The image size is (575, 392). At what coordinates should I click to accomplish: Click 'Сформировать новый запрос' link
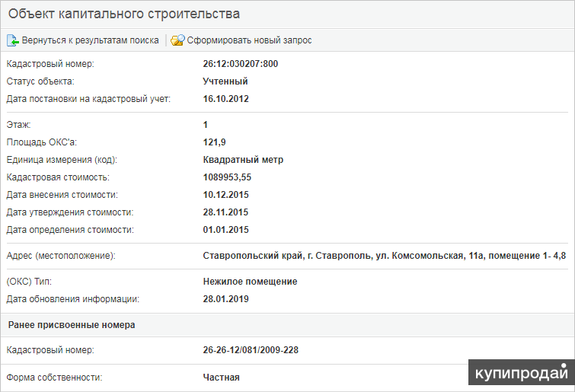(250, 40)
